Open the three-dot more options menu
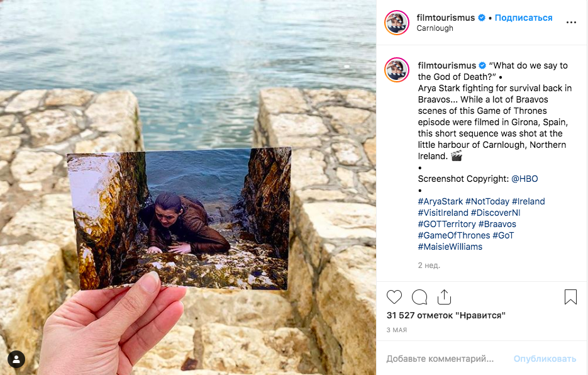The image size is (588, 375). [x=571, y=23]
